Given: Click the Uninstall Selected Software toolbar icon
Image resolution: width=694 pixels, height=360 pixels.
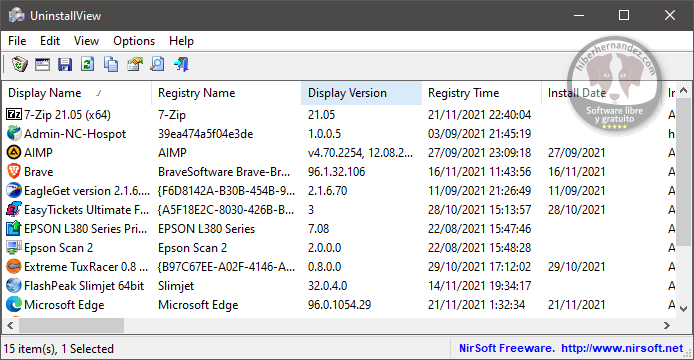Looking at the screenshot, I should pyautogui.click(x=19, y=65).
